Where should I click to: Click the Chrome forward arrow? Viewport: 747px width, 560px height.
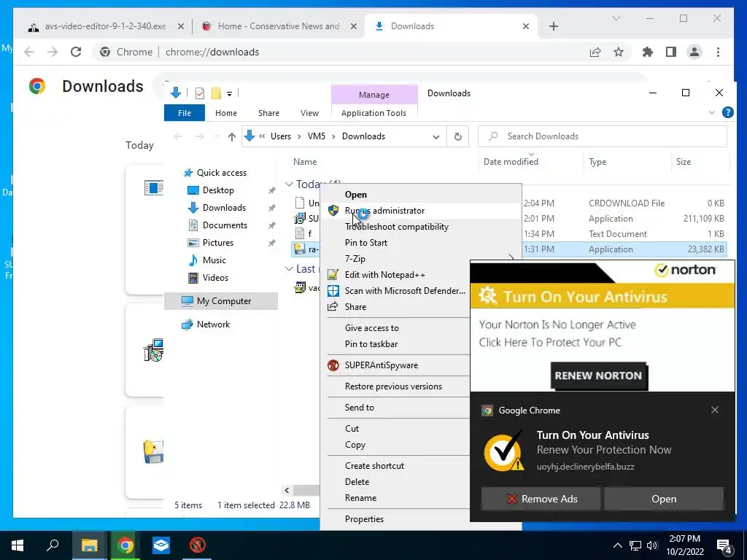[x=53, y=52]
